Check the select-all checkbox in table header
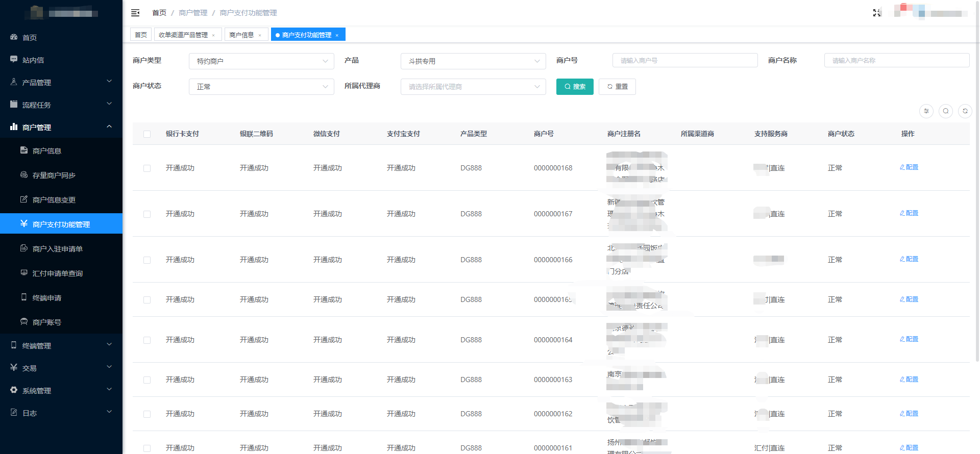Screen dimensions: 980x454 (x=147, y=134)
